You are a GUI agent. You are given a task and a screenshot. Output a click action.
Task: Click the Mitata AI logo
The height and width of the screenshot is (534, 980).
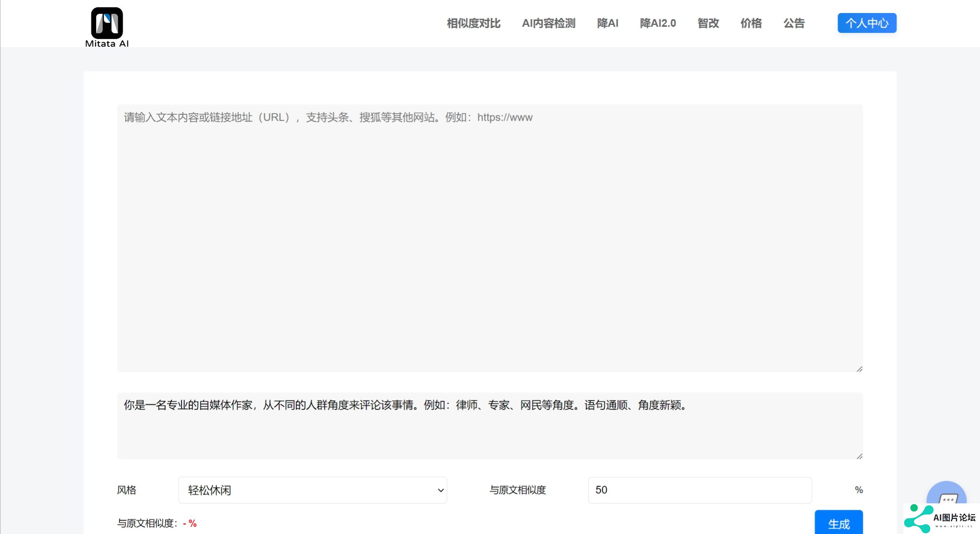(107, 28)
